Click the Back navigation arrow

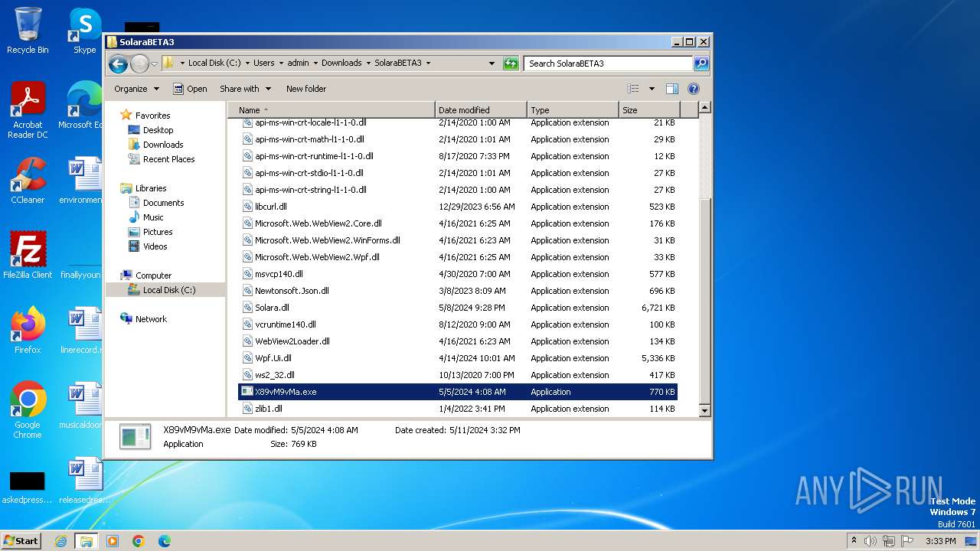(x=118, y=64)
